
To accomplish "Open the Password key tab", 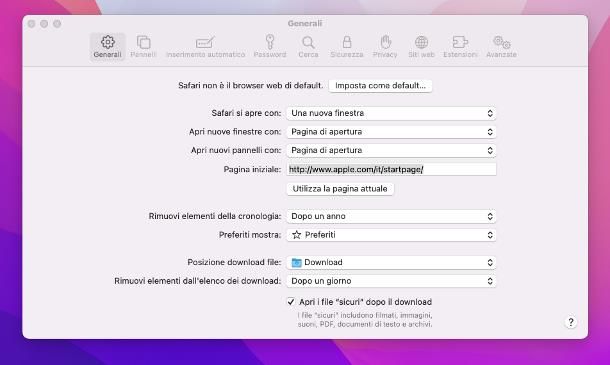I will coord(270,47).
